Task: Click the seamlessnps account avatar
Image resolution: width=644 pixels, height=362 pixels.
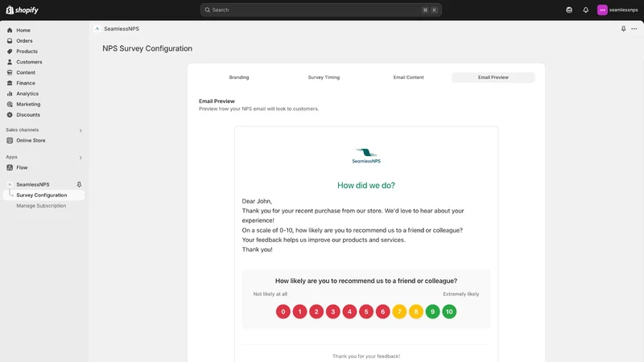Action: (x=602, y=10)
